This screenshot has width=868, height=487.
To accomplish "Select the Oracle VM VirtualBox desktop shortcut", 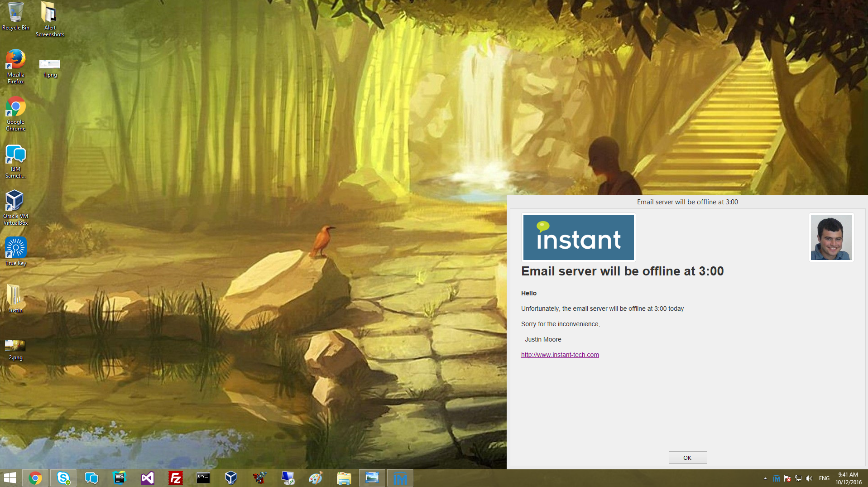I will click(x=16, y=208).
